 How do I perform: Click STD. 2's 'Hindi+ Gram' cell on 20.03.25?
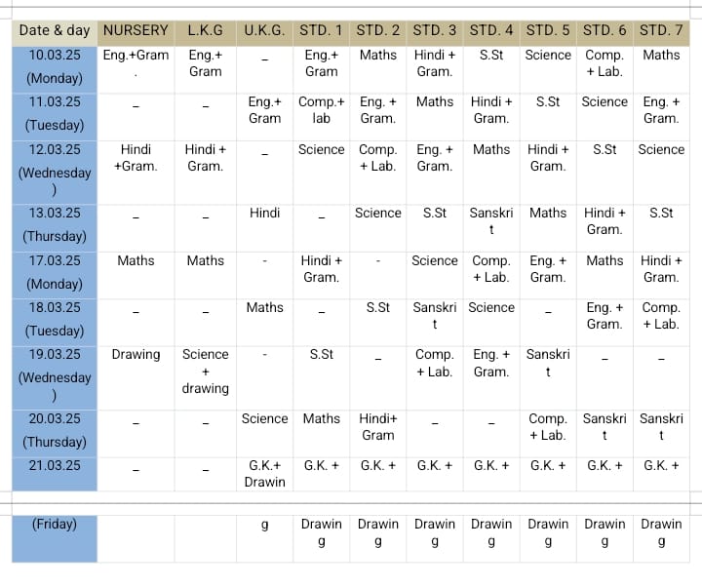point(378,427)
